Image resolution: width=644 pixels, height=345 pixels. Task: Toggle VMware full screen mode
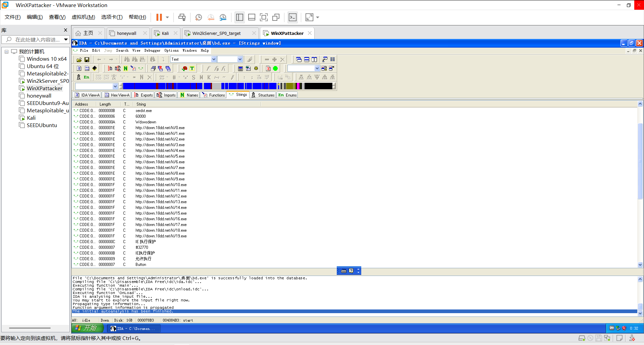(264, 17)
